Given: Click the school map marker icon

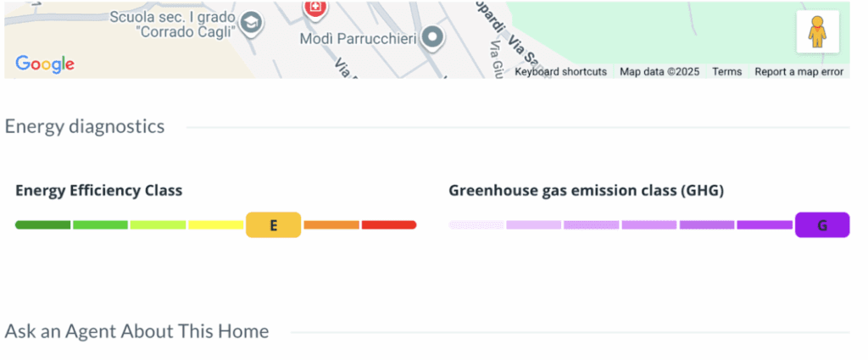Looking at the screenshot, I should (251, 25).
